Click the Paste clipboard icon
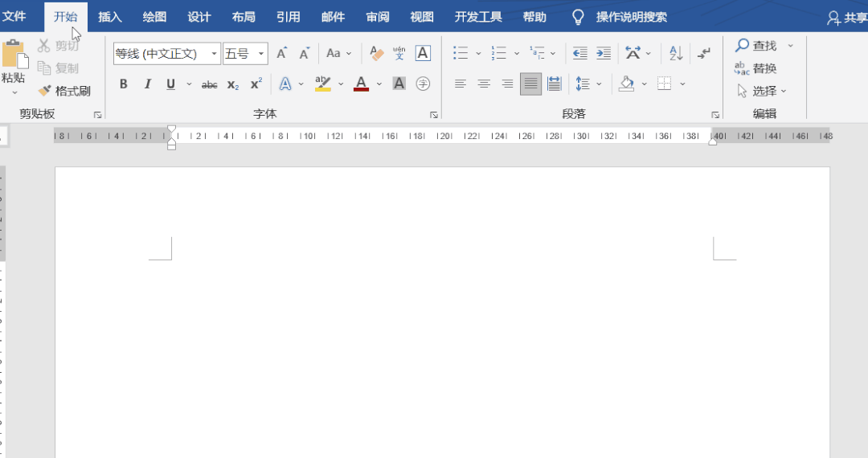Screen dimensions: 868x458 pos(14,54)
